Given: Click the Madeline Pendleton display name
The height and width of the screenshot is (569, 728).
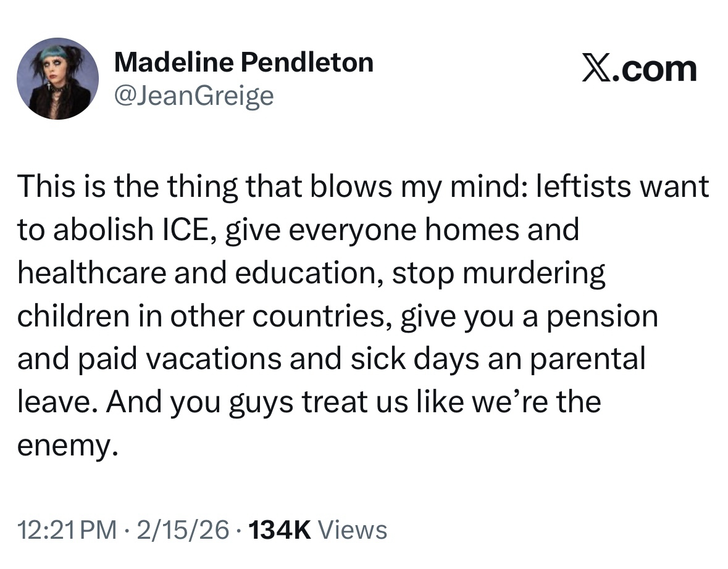Looking at the screenshot, I should [244, 62].
